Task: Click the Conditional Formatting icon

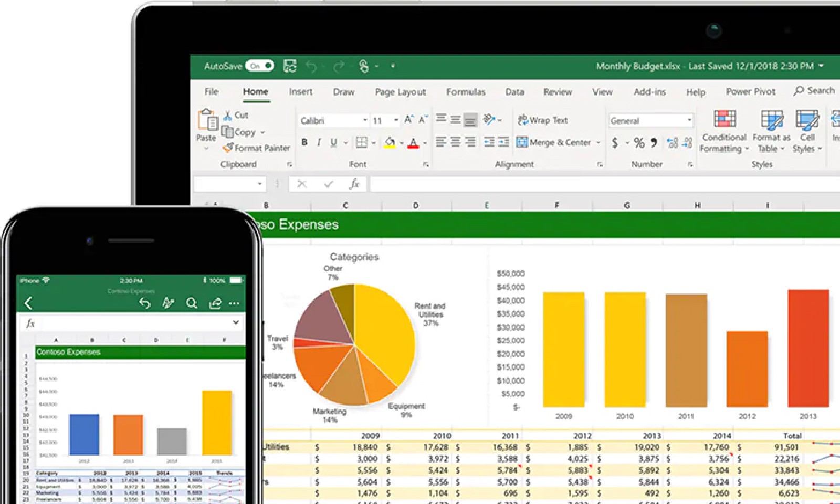Action: click(724, 120)
